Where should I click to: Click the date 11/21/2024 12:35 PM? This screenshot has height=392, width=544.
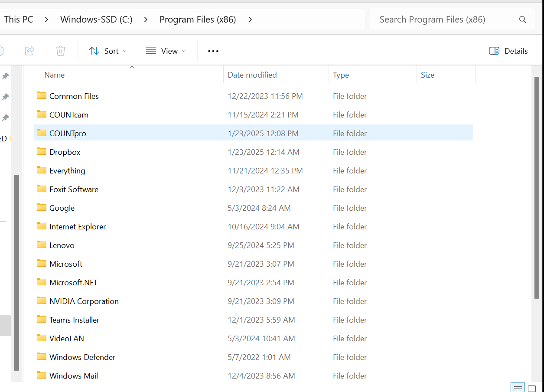pos(265,170)
